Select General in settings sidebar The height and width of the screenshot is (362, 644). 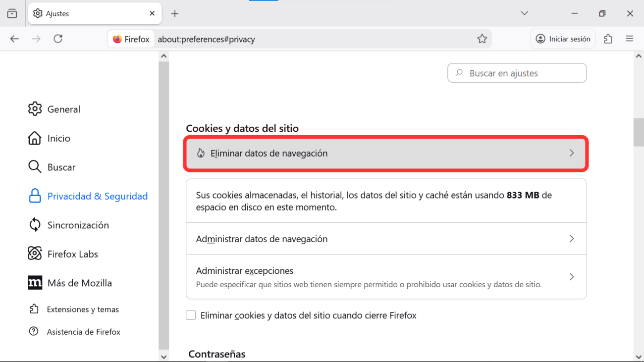(x=63, y=109)
